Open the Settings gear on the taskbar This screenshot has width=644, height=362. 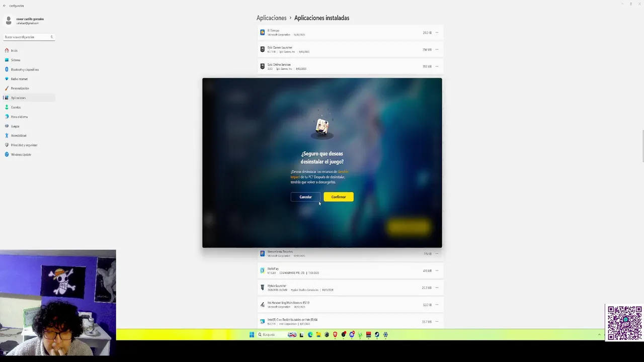coord(385,334)
